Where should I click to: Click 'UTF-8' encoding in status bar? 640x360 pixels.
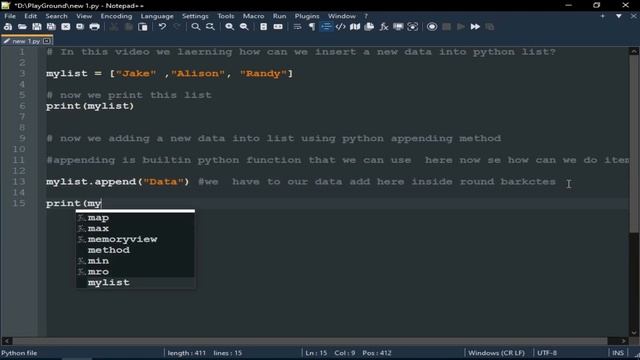tap(547, 353)
